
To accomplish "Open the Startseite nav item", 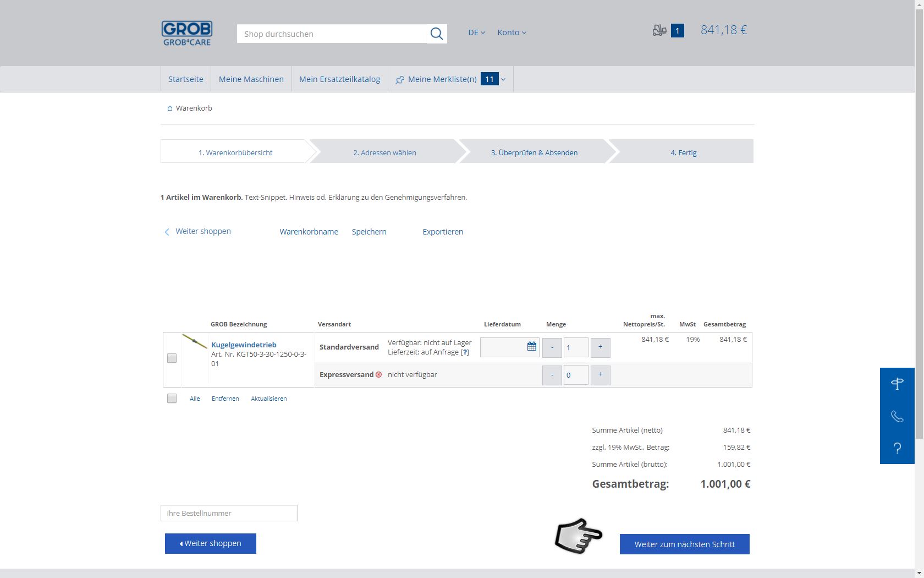I will pos(185,79).
